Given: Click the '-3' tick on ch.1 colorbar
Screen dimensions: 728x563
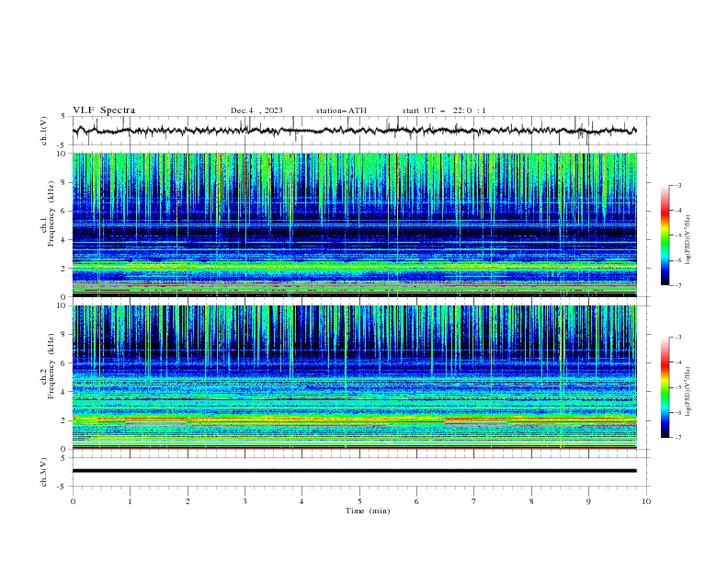Looking at the screenshot, I should [x=677, y=185].
